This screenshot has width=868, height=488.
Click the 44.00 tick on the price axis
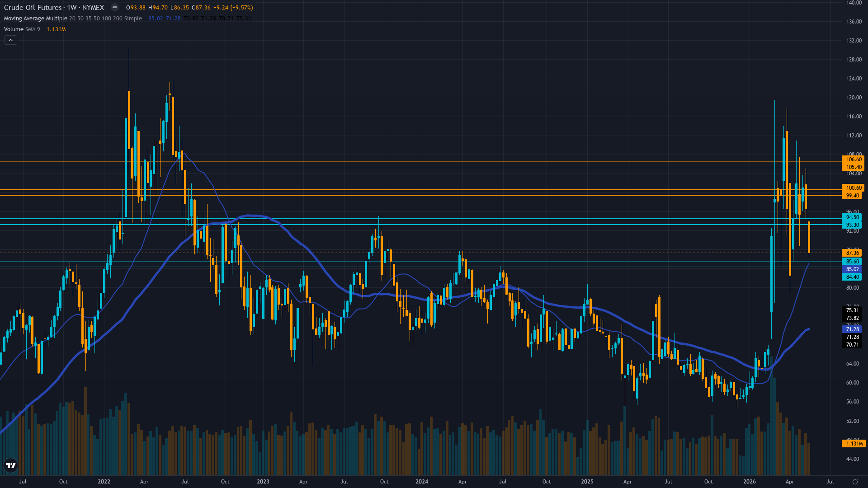click(852, 459)
